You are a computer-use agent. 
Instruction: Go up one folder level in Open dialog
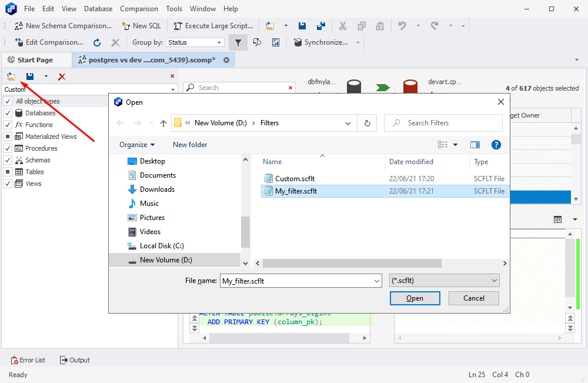coord(163,123)
